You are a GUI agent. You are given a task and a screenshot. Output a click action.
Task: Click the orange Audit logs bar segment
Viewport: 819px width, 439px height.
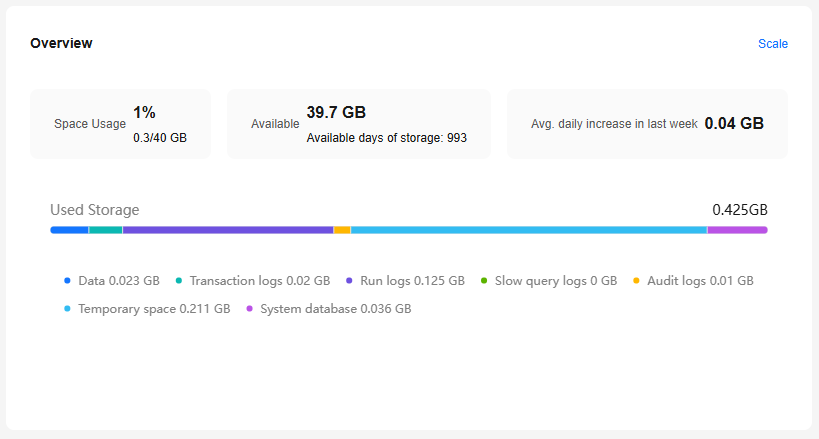(x=342, y=230)
